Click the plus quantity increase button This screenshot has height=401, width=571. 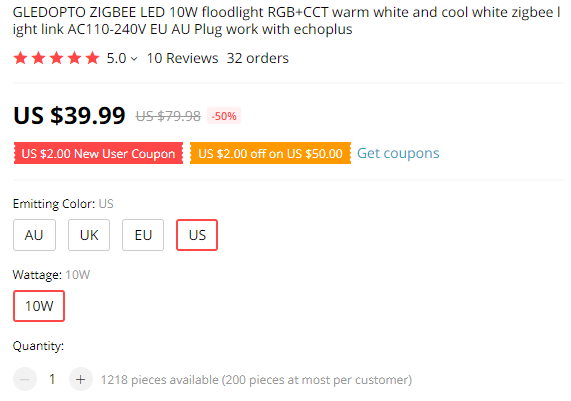click(x=80, y=379)
